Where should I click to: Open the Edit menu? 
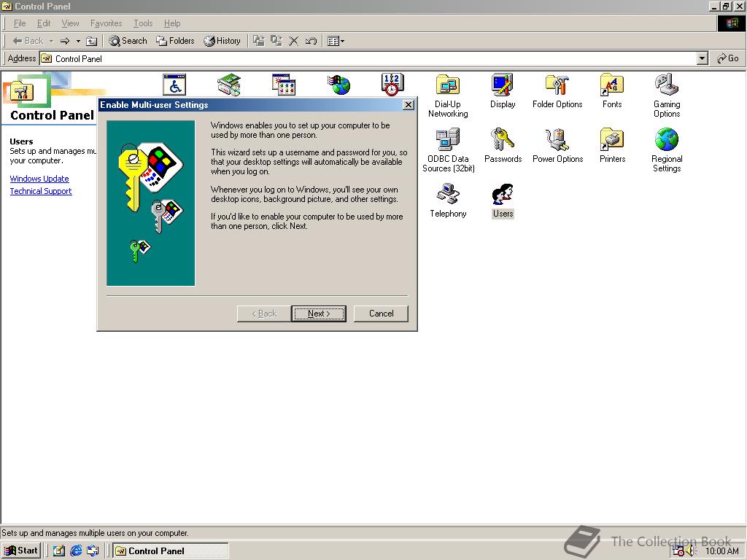click(43, 23)
